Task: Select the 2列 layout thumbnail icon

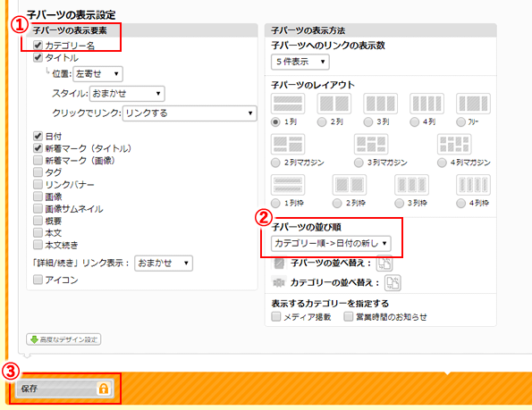Action: point(334,104)
